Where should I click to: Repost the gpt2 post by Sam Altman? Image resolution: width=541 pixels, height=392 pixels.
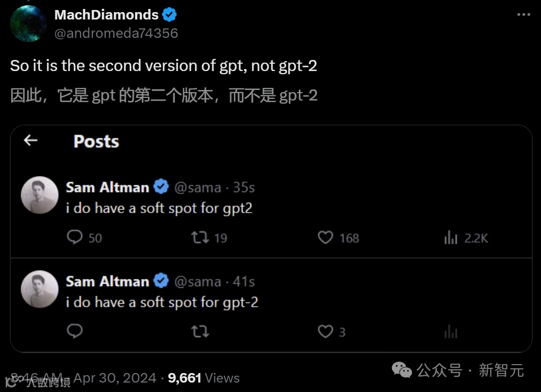coord(200,238)
